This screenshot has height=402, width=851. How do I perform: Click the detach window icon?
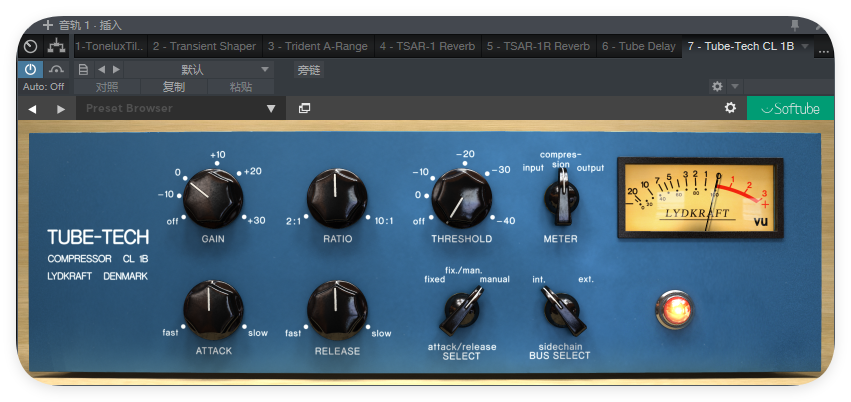[304, 109]
